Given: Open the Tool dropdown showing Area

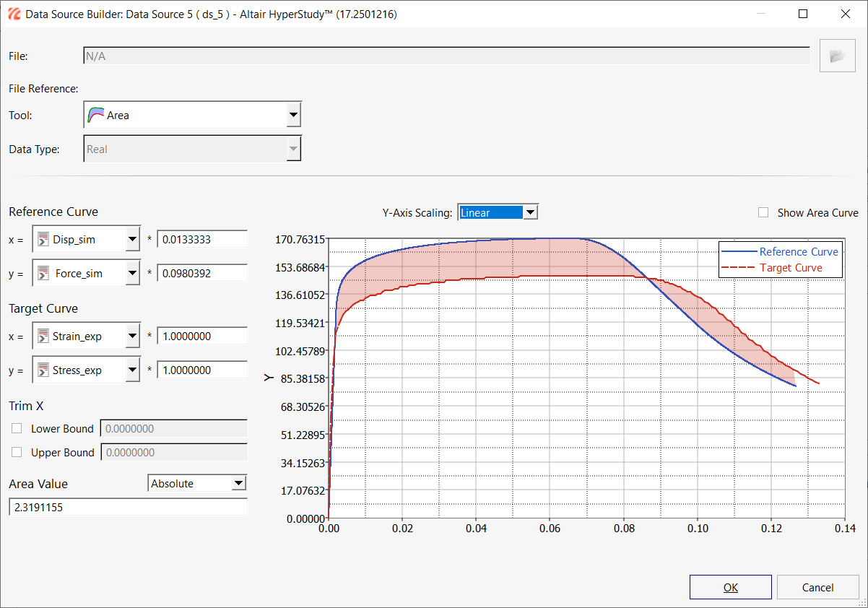Looking at the screenshot, I should point(292,115).
